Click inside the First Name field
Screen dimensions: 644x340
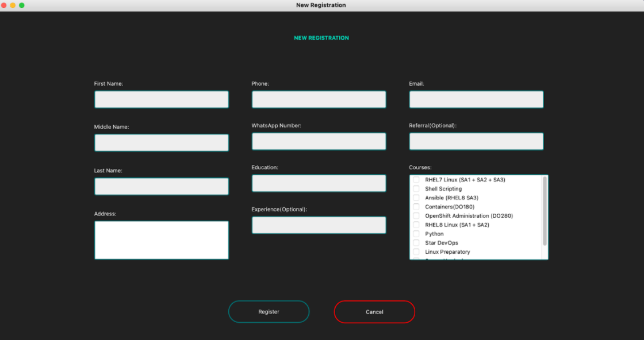click(x=161, y=99)
